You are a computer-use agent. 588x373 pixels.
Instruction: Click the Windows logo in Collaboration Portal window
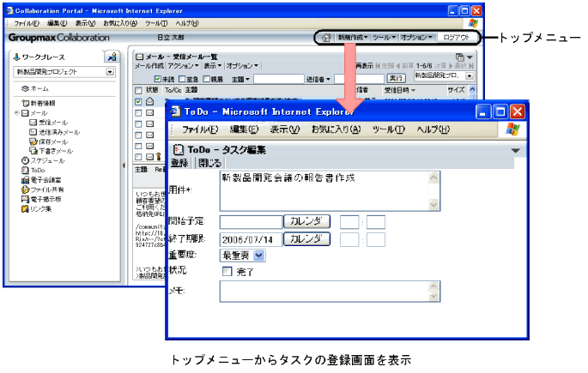473,23
